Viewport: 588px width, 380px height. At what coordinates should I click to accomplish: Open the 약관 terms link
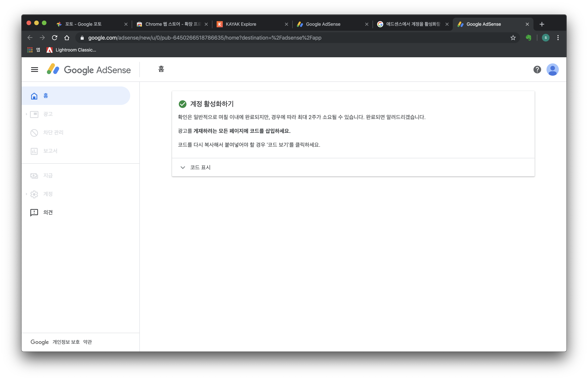click(x=88, y=342)
